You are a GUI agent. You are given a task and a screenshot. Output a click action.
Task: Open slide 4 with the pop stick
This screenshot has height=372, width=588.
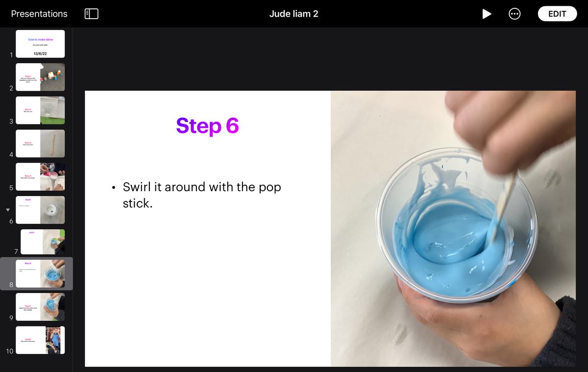[x=40, y=144]
